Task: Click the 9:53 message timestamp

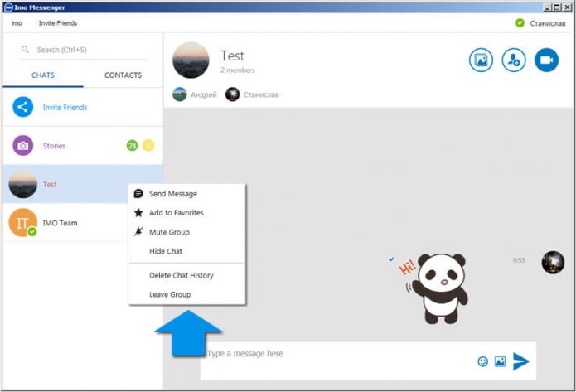Action: click(519, 260)
